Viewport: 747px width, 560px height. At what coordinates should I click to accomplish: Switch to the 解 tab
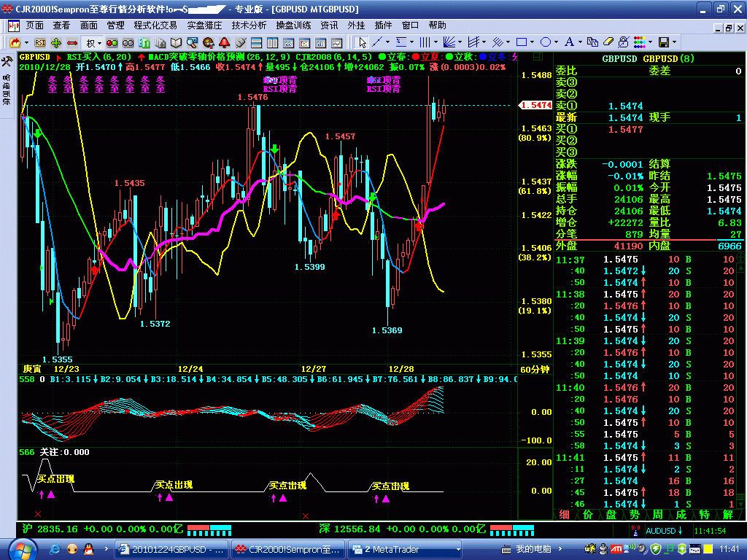click(728, 515)
